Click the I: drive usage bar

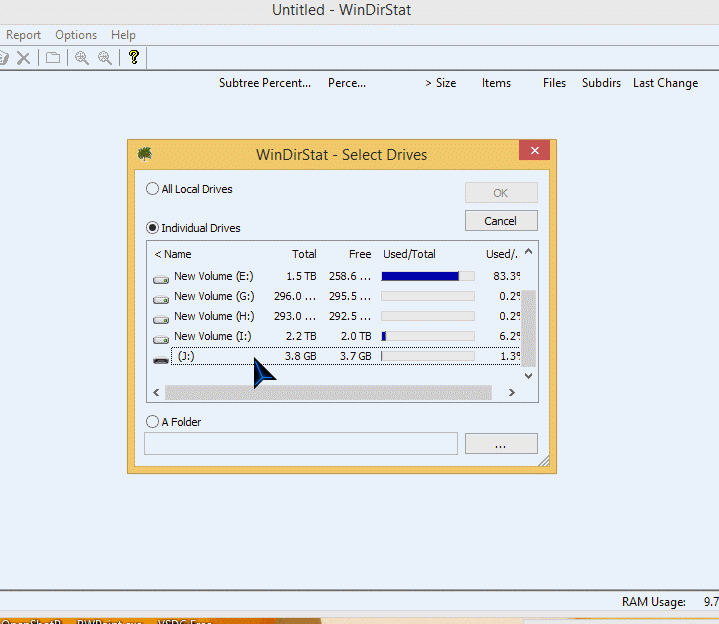(428, 336)
